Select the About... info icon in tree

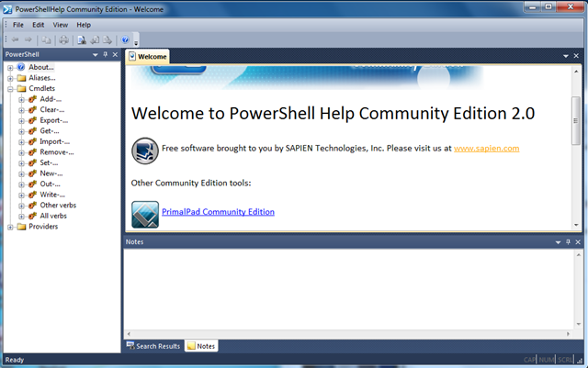tap(21, 67)
